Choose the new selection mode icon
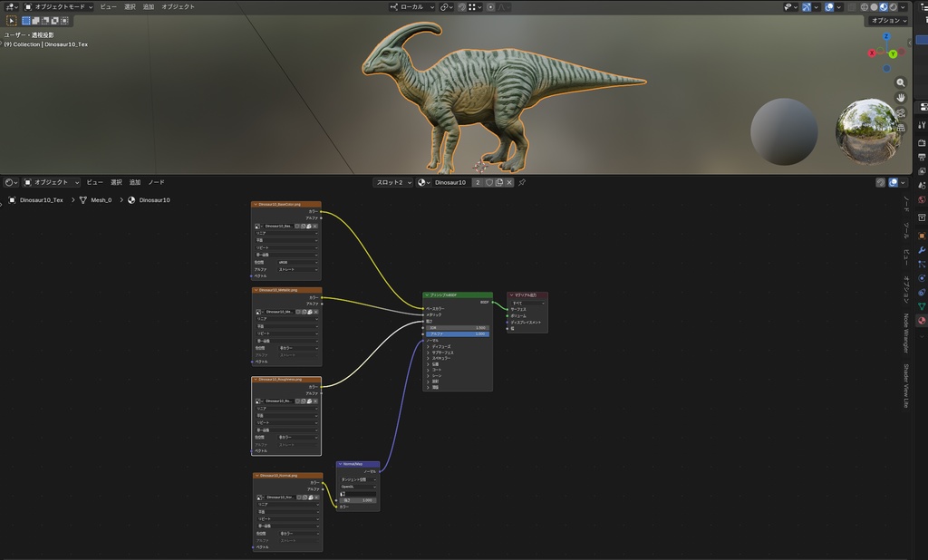The image size is (928, 560). tap(26, 20)
